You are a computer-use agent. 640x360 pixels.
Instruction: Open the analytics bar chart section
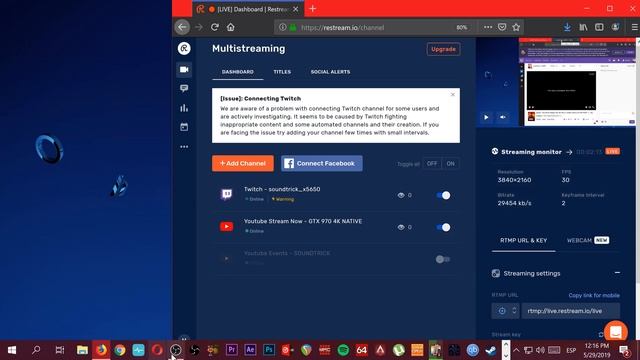184,108
